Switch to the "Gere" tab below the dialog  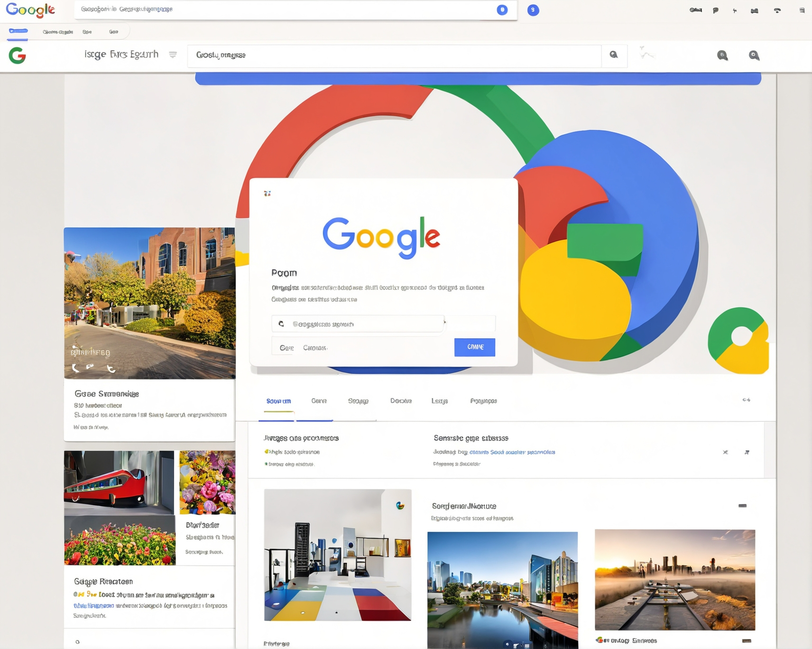(319, 401)
